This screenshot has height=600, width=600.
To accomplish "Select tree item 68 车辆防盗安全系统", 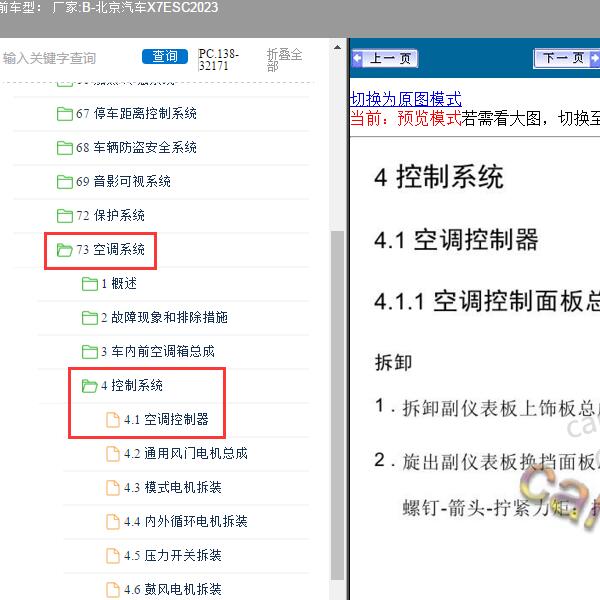I will 136,148.
